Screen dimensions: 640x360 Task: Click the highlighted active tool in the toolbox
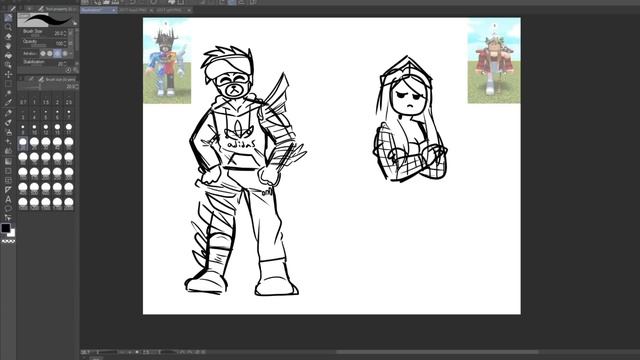[8, 18]
